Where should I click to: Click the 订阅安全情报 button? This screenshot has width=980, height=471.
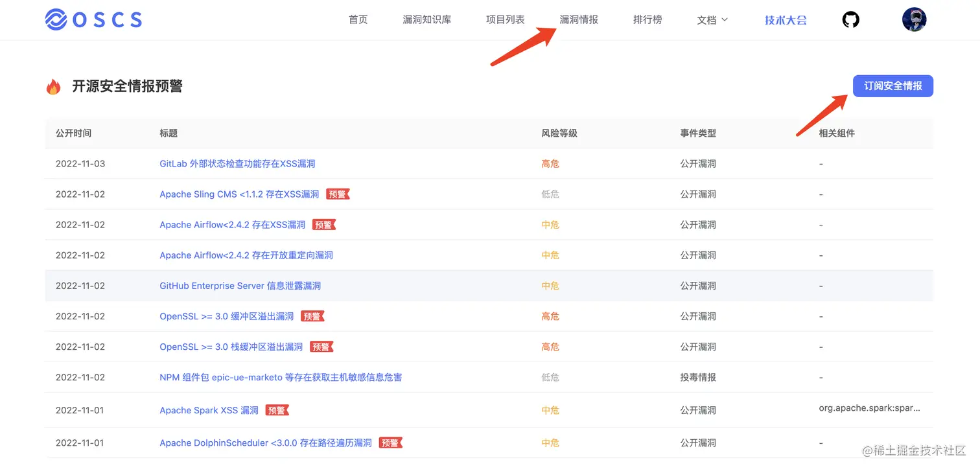click(892, 86)
